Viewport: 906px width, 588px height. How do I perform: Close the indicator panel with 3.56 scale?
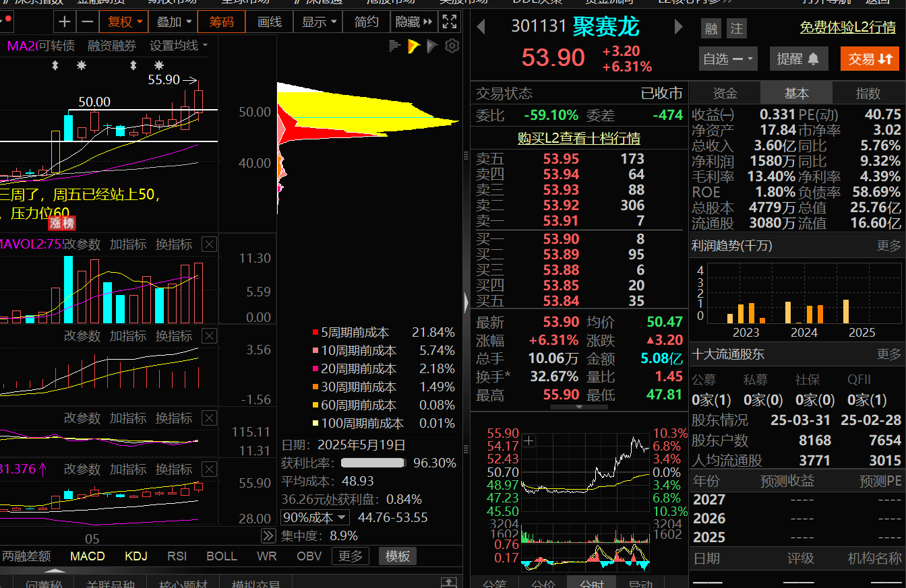210,336
